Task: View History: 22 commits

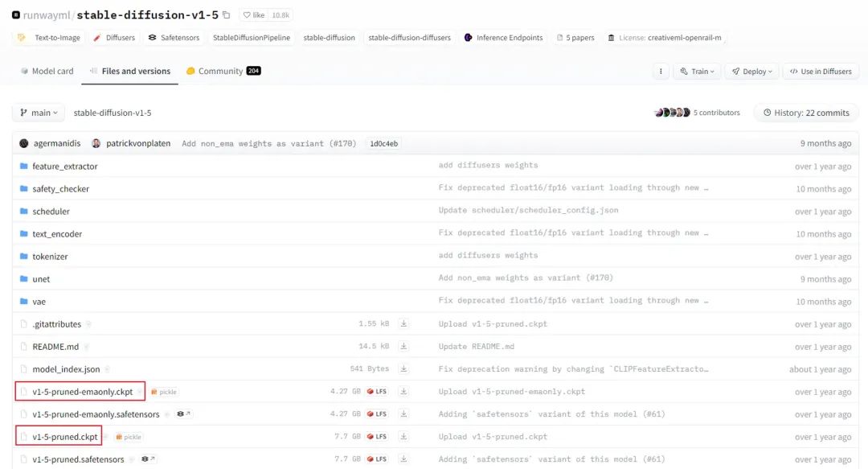Action: [x=806, y=113]
